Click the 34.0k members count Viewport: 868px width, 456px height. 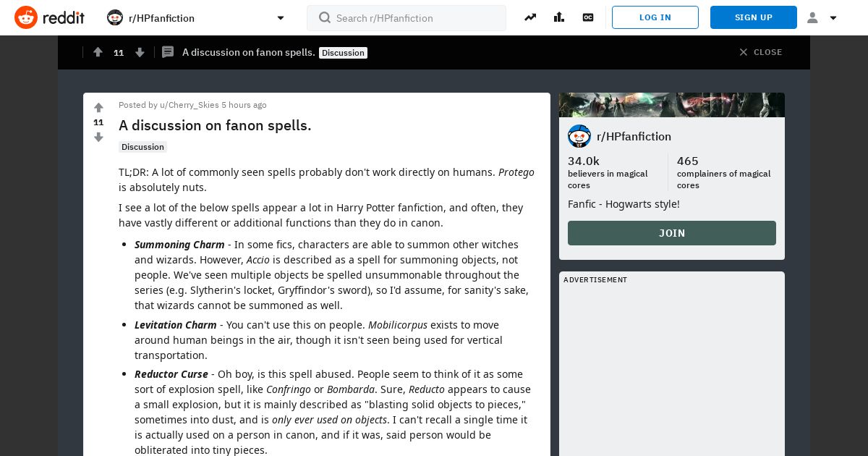click(x=584, y=161)
